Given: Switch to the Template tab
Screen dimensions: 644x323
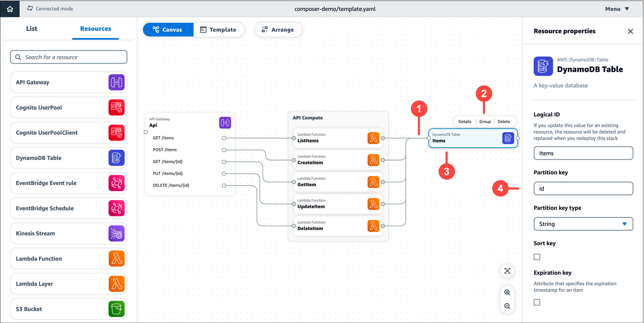Looking at the screenshot, I should coord(219,29).
